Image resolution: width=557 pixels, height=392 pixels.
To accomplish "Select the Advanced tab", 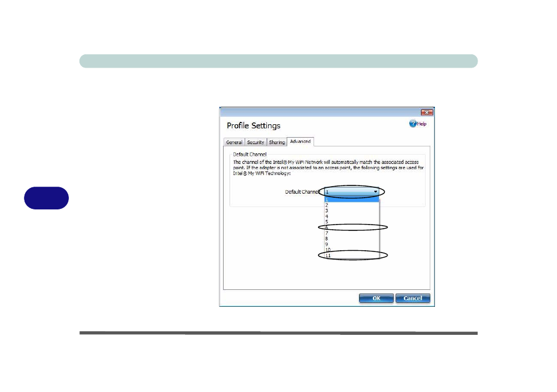I will click(x=300, y=141).
